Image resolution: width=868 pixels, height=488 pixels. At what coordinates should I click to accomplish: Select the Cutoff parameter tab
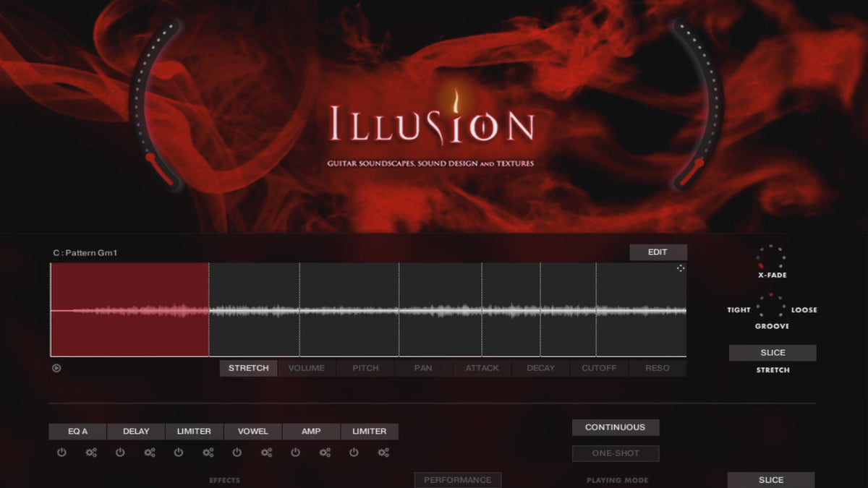pos(599,368)
